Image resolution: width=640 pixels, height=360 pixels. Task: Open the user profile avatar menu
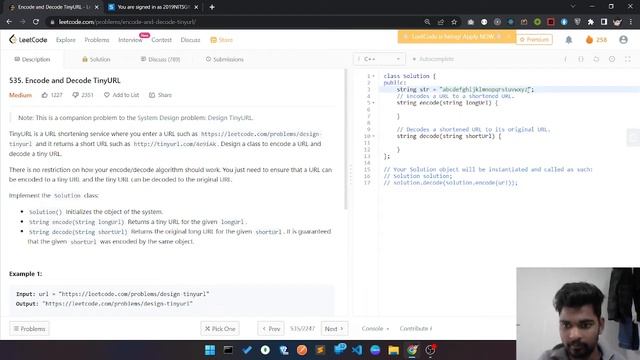click(623, 40)
